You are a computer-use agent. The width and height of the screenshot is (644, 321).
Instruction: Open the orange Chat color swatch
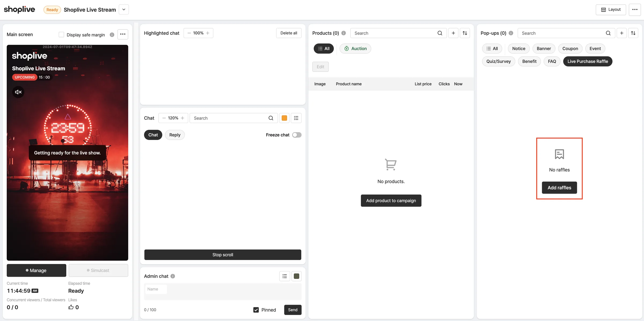(284, 118)
